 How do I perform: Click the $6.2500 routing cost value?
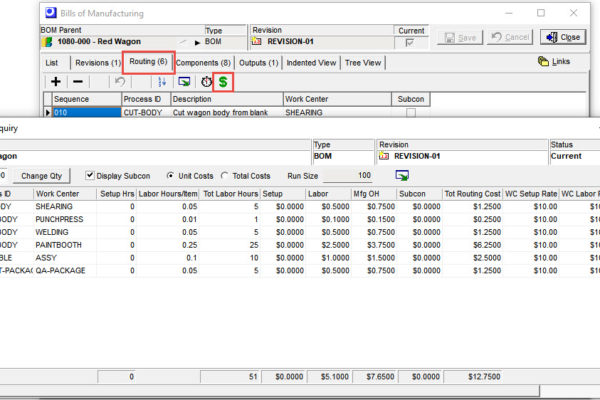(x=487, y=245)
